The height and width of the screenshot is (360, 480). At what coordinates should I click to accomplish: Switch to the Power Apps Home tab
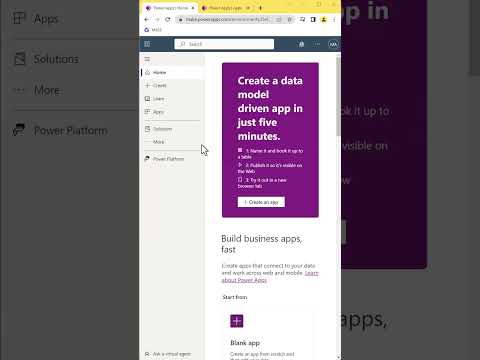click(x=170, y=8)
